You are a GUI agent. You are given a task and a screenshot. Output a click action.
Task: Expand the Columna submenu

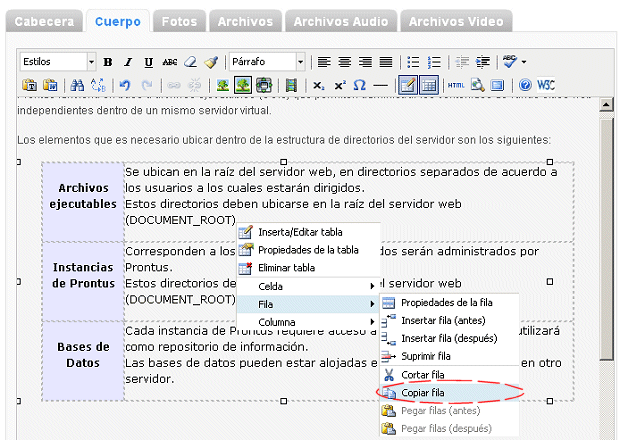point(308,322)
